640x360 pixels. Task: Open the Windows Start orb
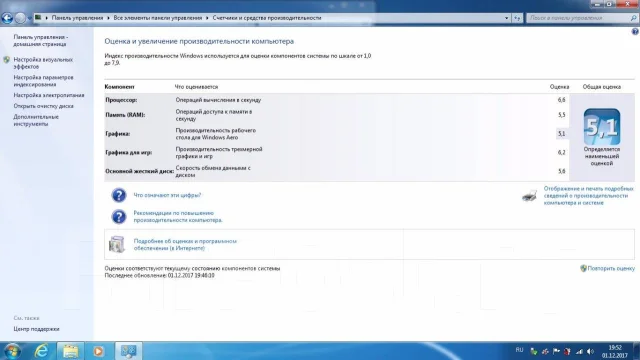tap(12, 351)
